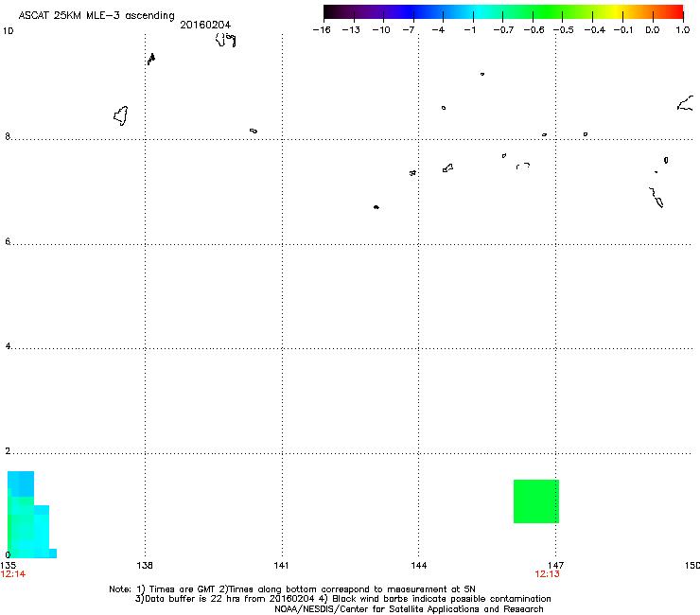Click the island outline at the top near "20160204"

[x=225, y=40]
